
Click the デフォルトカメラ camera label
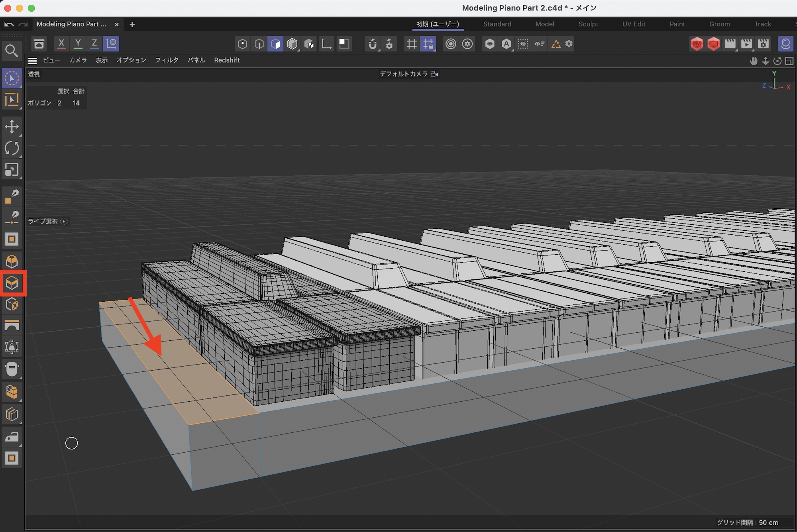404,74
